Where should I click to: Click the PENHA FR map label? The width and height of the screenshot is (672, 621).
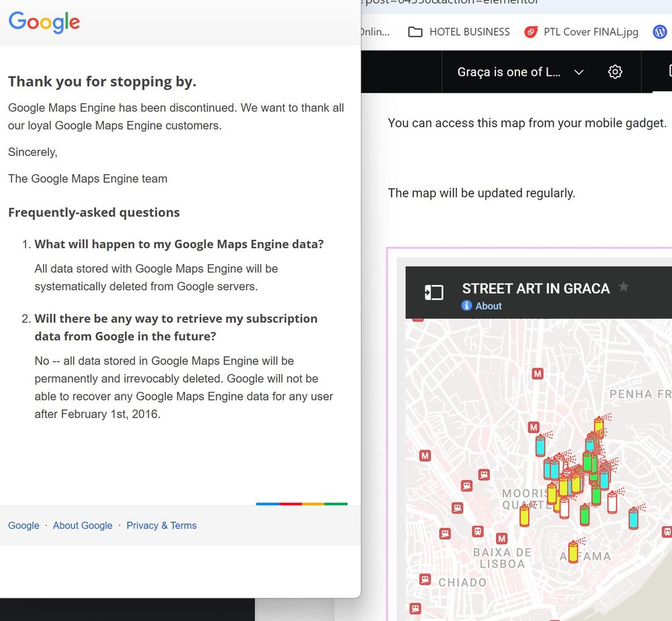click(x=640, y=395)
